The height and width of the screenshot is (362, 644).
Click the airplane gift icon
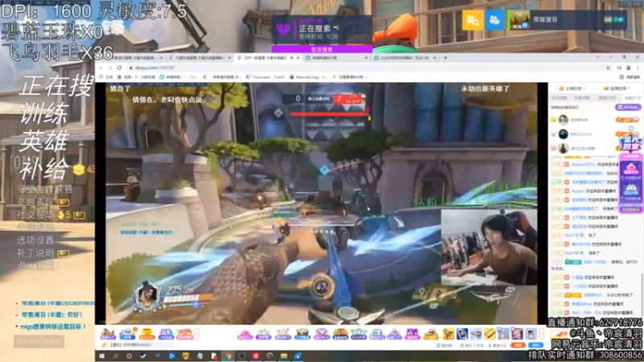coord(476,334)
